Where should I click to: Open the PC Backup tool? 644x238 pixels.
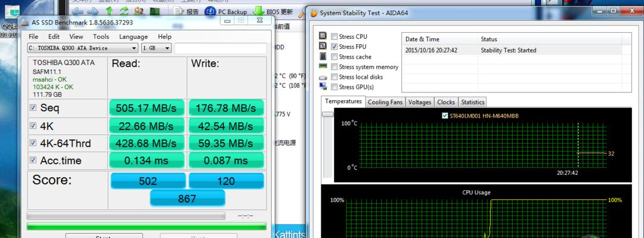coord(225,11)
